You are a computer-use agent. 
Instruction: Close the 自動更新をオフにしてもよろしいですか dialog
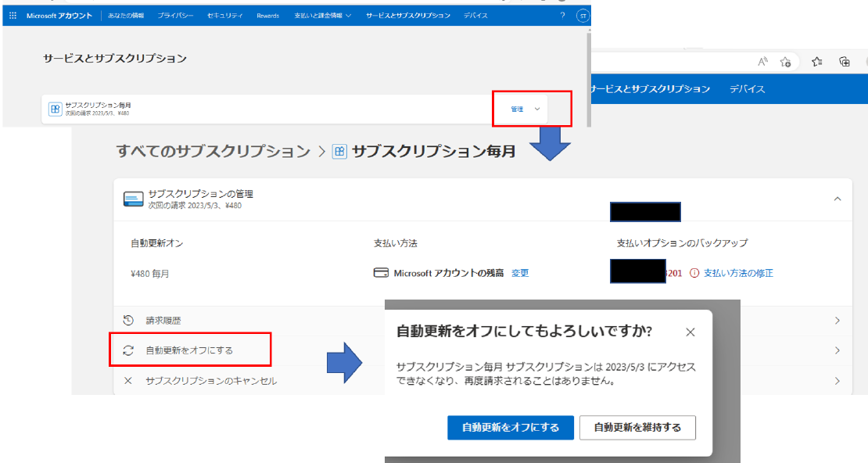690,332
